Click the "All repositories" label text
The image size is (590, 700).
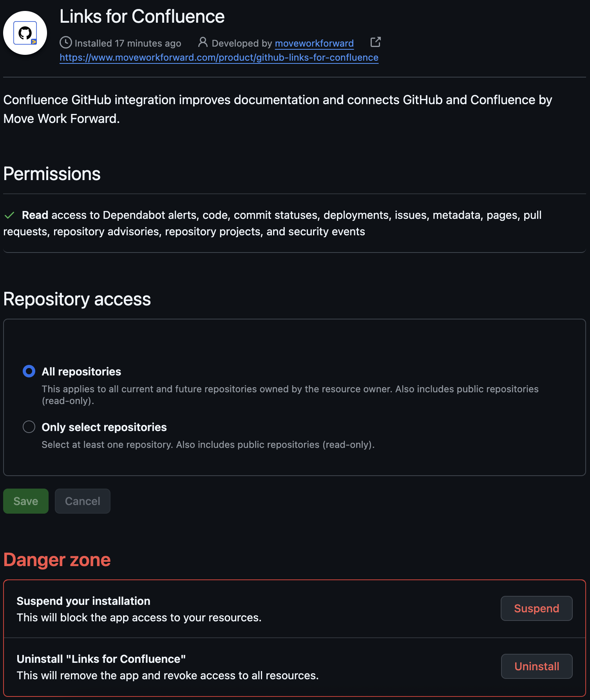coord(81,372)
